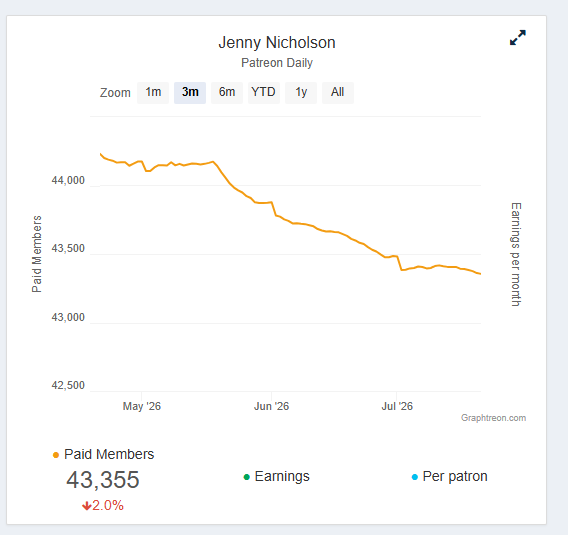Switch zoom to 6m

[227, 93]
